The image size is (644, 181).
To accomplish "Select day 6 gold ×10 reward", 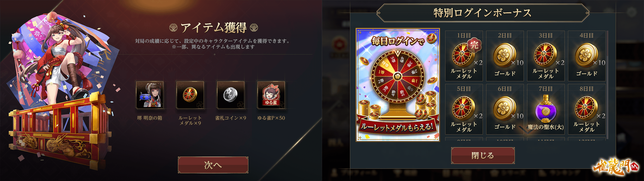I will (x=505, y=109).
